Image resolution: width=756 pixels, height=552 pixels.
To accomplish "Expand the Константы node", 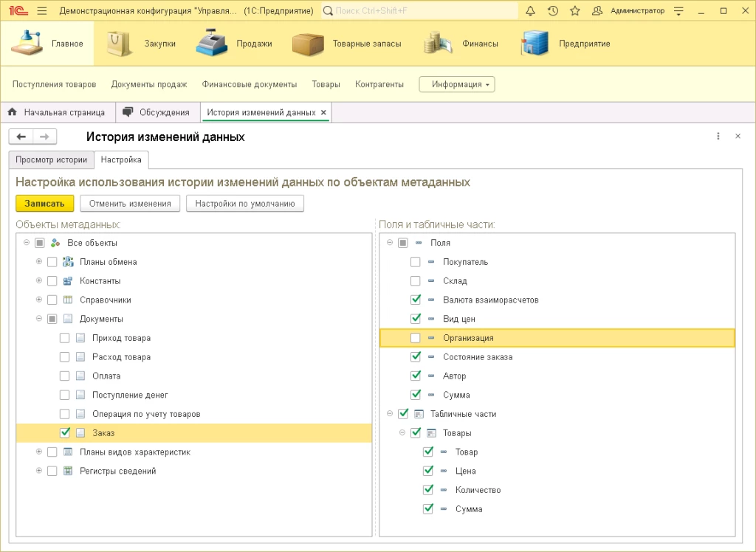I will pos(39,280).
